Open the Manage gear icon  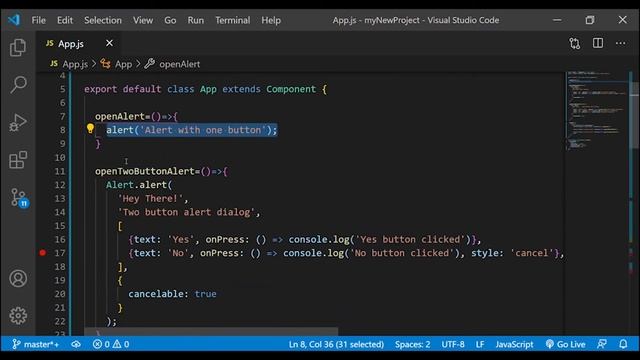click(18, 316)
